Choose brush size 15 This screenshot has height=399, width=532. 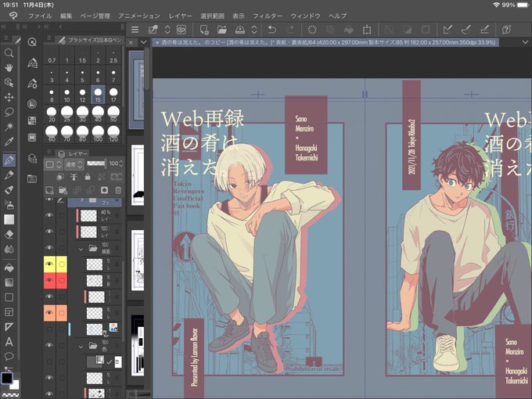tap(98, 95)
